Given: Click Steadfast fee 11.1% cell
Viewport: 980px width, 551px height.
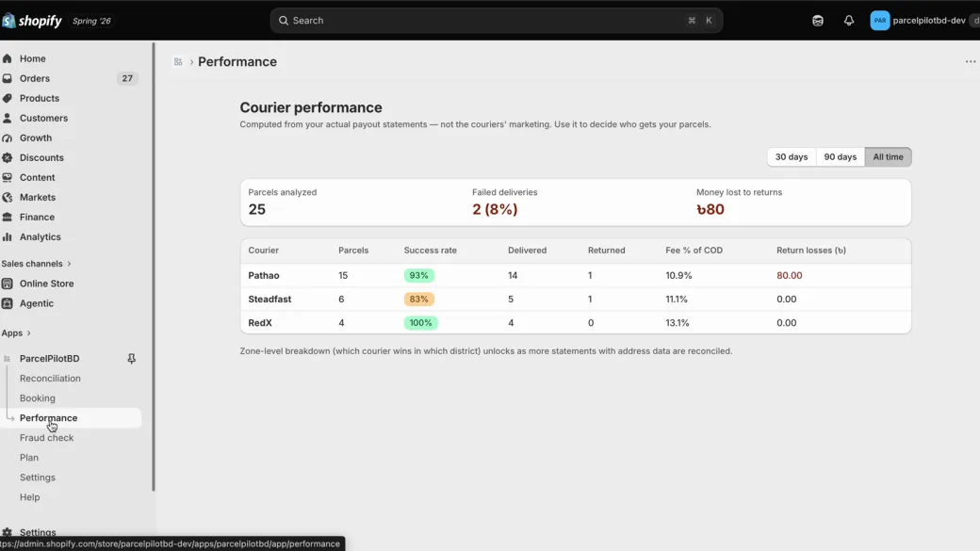Looking at the screenshot, I should (x=677, y=300).
